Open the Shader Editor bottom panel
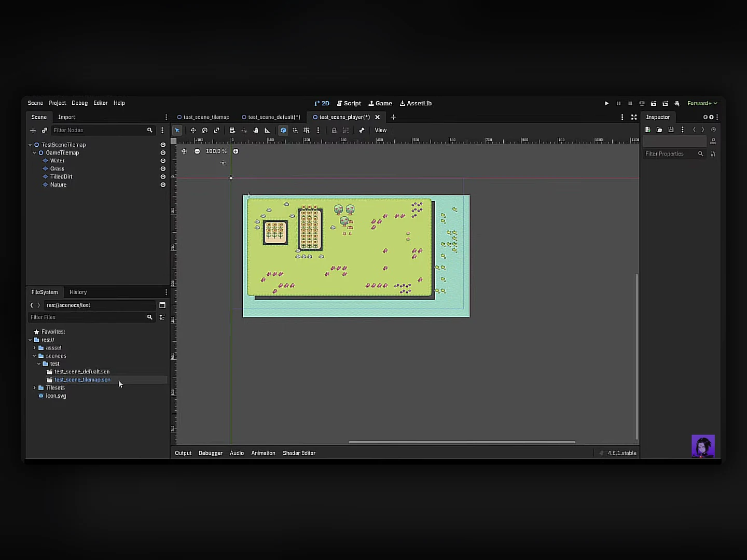Viewport: 747px width, 560px height. click(299, 453)
